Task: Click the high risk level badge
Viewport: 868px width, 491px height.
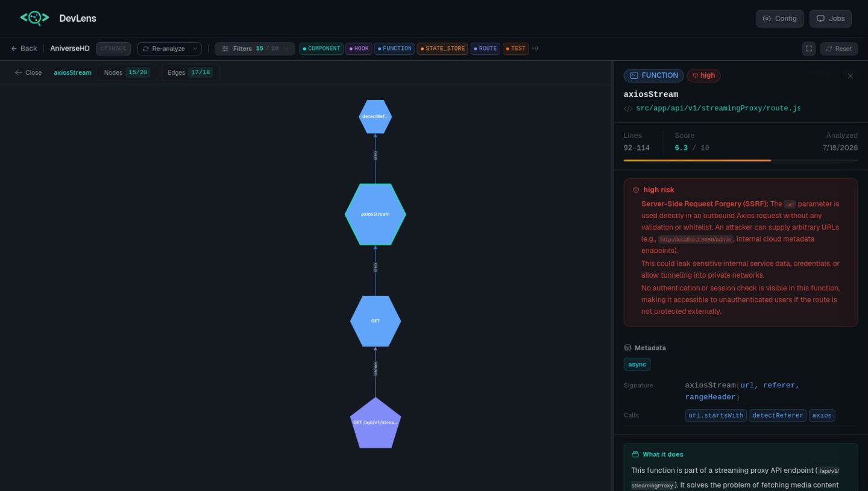Action: 703,75
